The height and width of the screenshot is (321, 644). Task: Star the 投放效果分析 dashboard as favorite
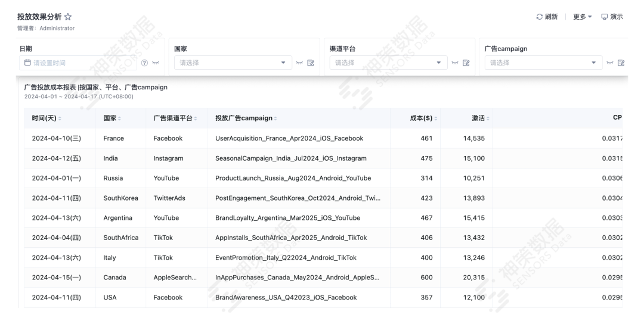coord(68,17)
